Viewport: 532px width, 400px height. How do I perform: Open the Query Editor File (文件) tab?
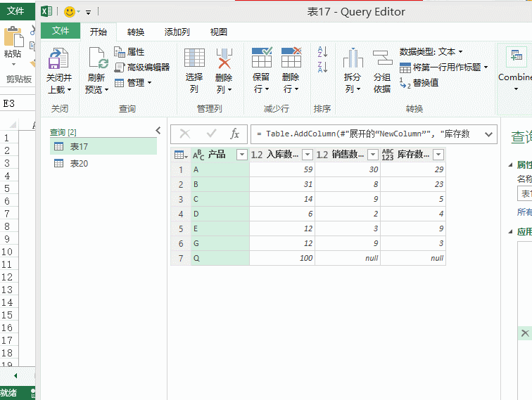pyautogui.click(x=61, y=31)
